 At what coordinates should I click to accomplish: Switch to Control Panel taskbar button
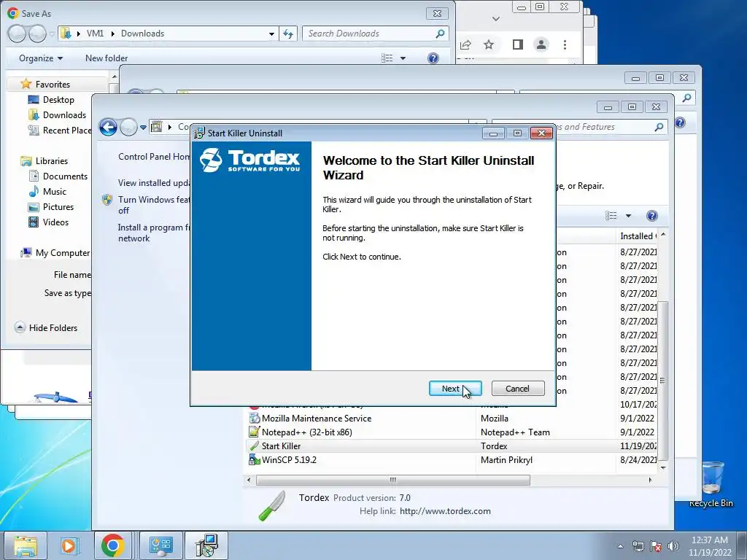[161, 545]
